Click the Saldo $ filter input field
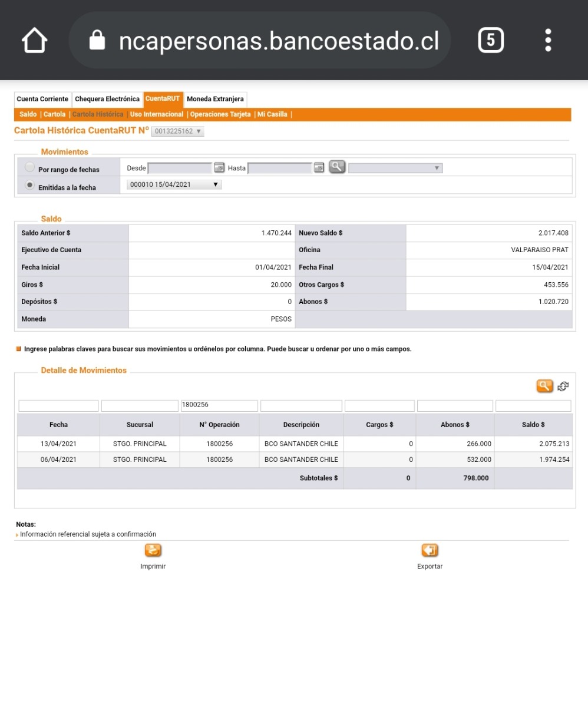 533,406
